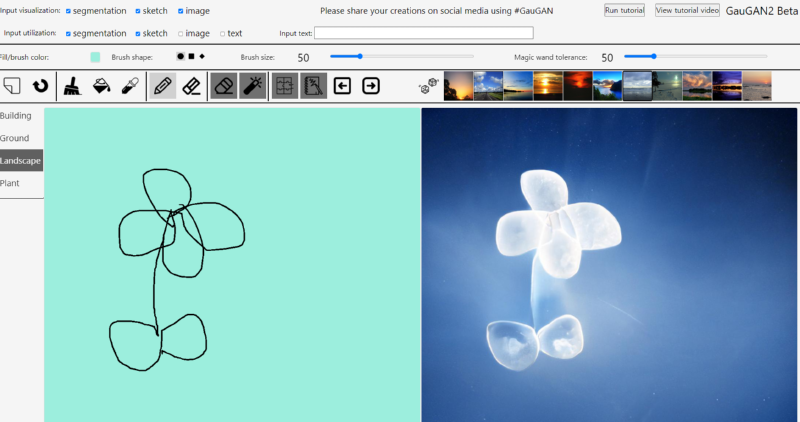This screenshot has height=422, width=800.
Task: Select the pencil sketch tool
Action: pos(162,86)
